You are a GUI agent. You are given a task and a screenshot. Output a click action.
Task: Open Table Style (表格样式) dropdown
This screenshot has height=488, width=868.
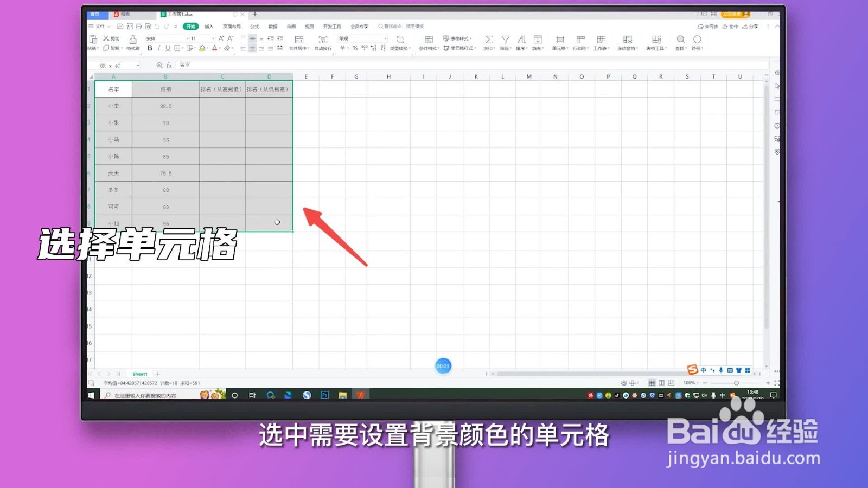coord(458,38)
